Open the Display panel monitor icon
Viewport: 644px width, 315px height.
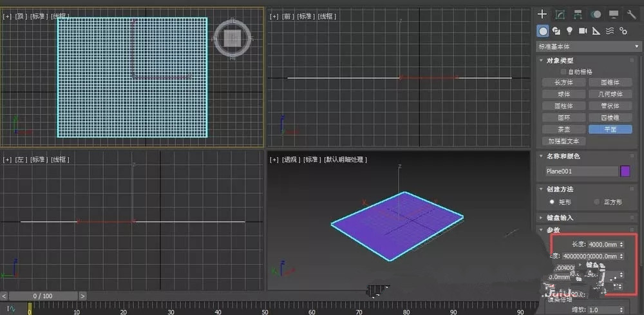614,14
